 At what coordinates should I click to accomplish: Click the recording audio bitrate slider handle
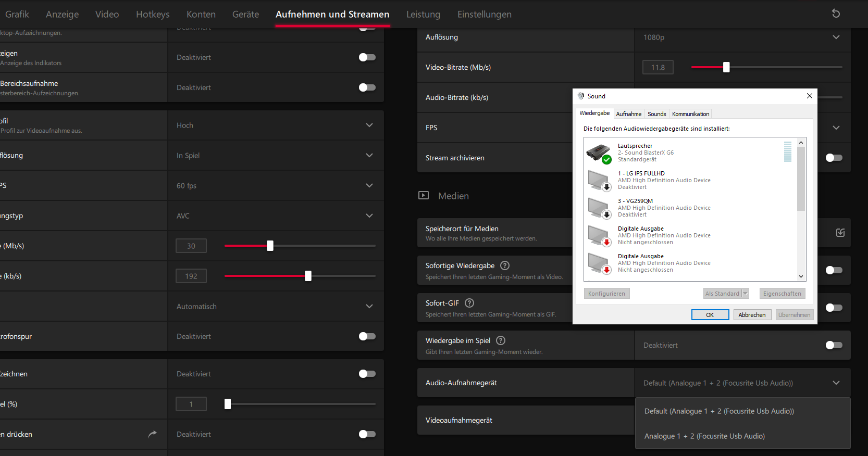point(308,276)
